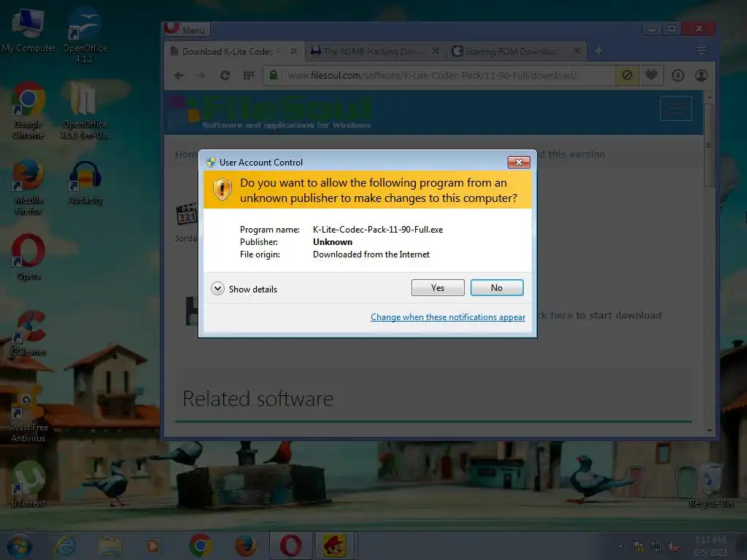This screenshot has width=747, height=560.
Task: Open Opera account profile icon
Action: coord(701,75)
